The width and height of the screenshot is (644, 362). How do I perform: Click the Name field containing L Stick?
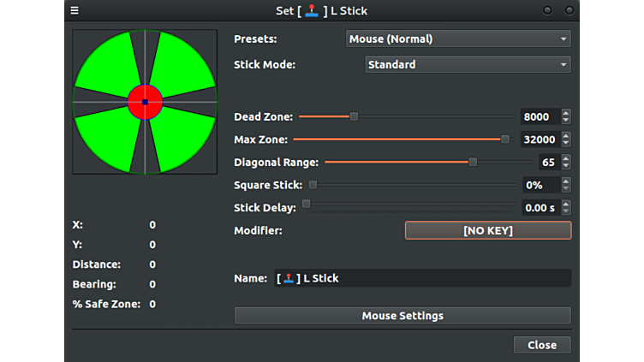pyautogui.click(x=421, y=278)
